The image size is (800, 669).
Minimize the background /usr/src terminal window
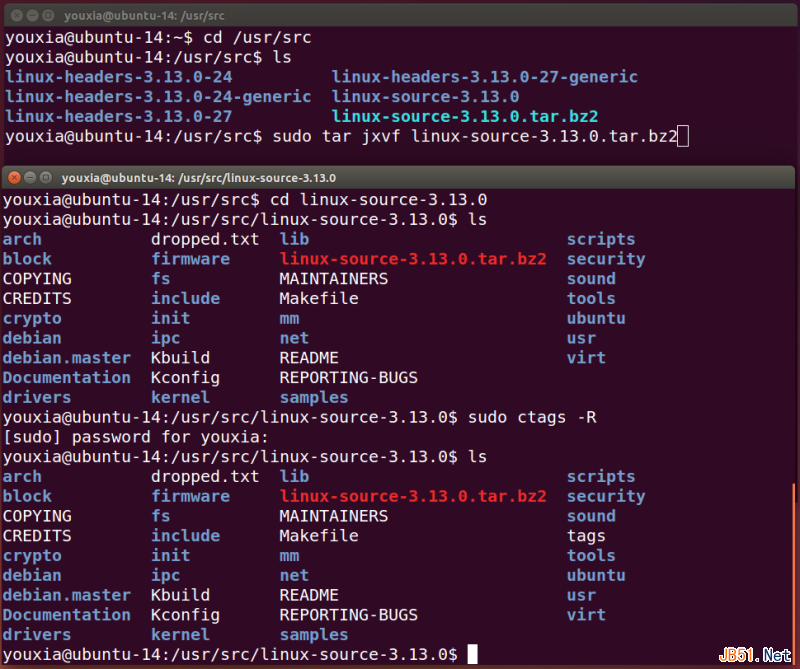[x=33, y=15]
